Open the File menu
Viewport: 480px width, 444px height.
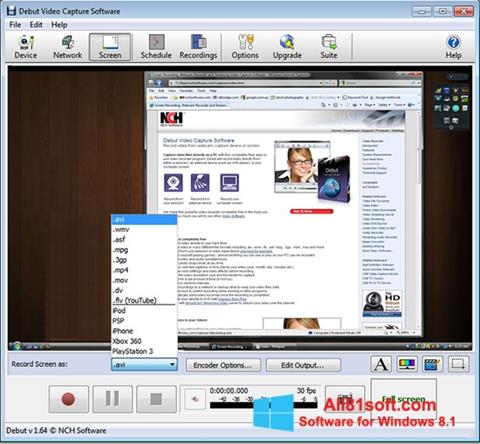15,25
